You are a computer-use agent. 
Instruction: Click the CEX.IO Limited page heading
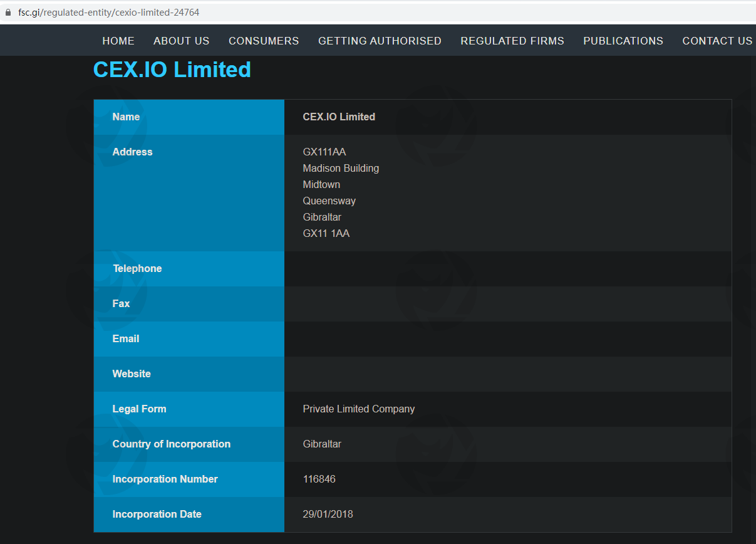click(x=172, y=70)
